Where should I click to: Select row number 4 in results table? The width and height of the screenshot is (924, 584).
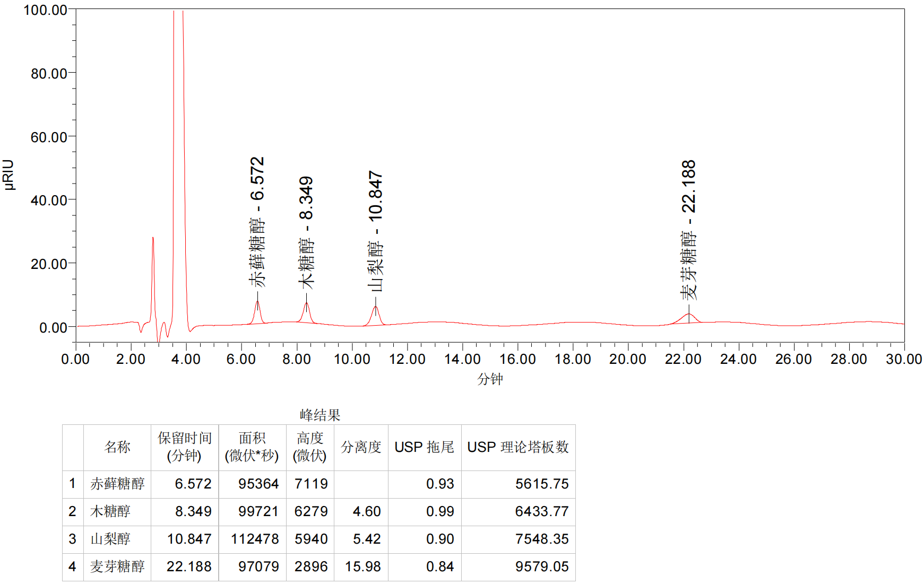72,566
